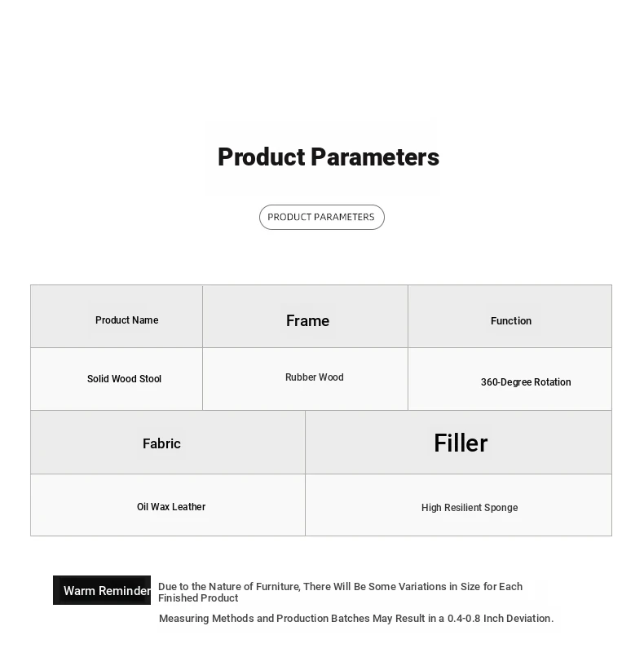Click the 360-Degree Rotation cell

525,382
